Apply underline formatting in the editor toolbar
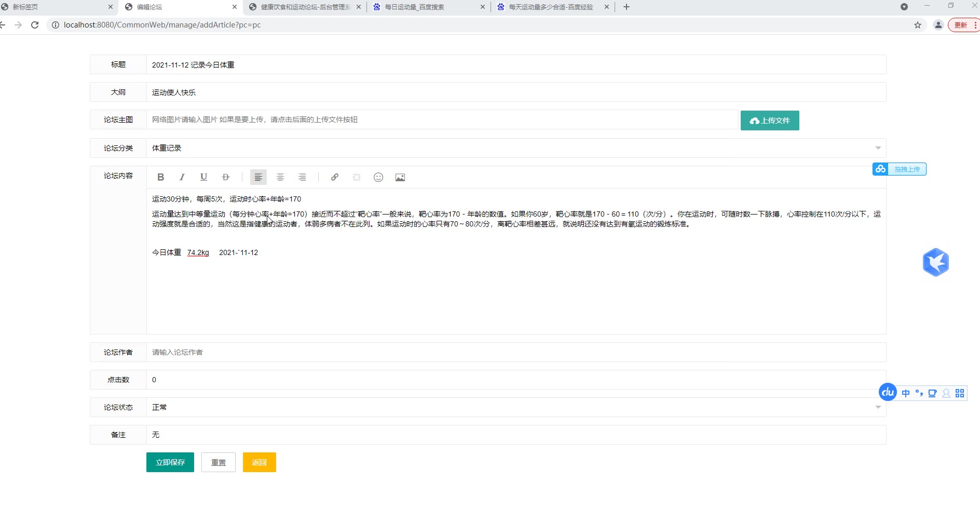980x509 pixels. [x=203, y=177]
